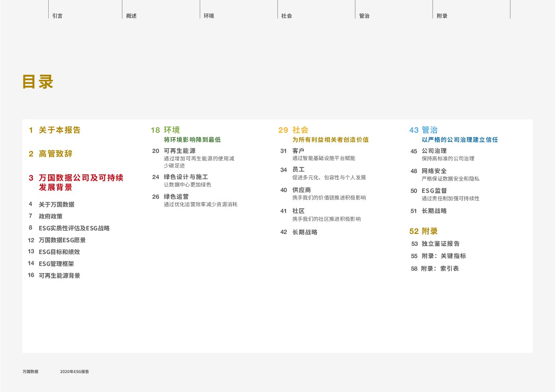Open section 1 关于本报告
Screen dimensions: 555x392
(55, 130)
